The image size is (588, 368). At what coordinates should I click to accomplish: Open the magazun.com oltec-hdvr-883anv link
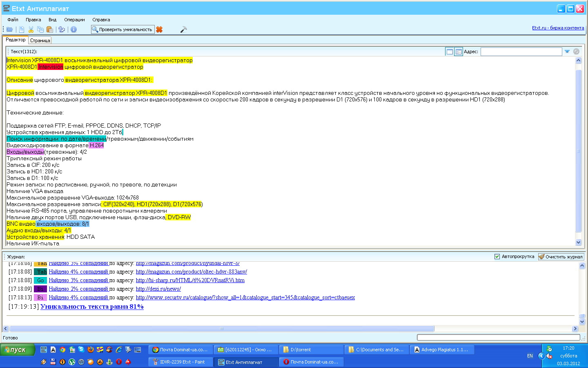[192, 272]
